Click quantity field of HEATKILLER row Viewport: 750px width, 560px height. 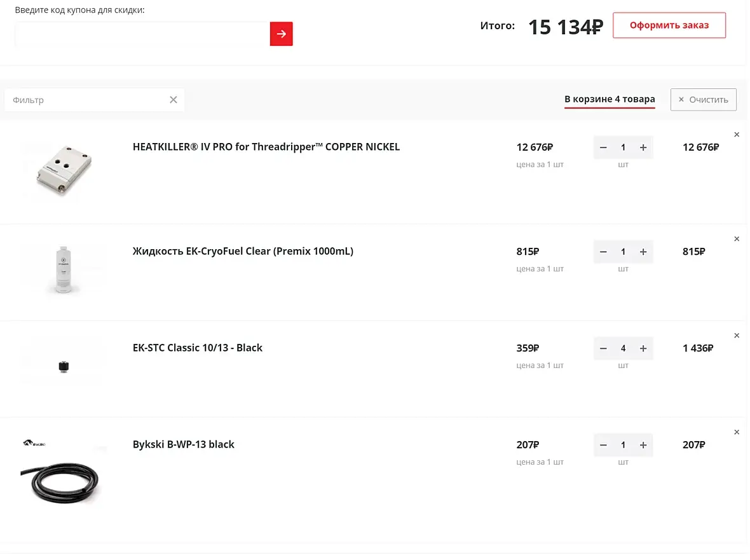tap(623, 147)
